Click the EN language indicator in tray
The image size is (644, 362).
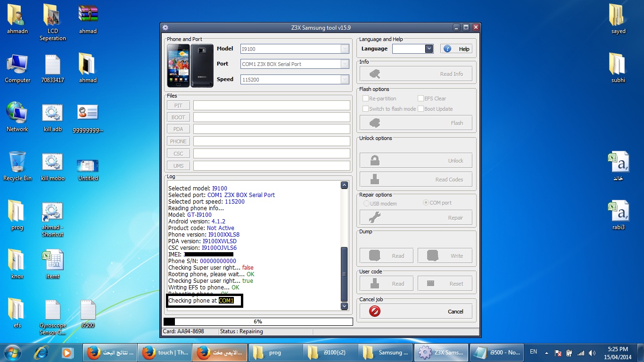click(533, 352)
